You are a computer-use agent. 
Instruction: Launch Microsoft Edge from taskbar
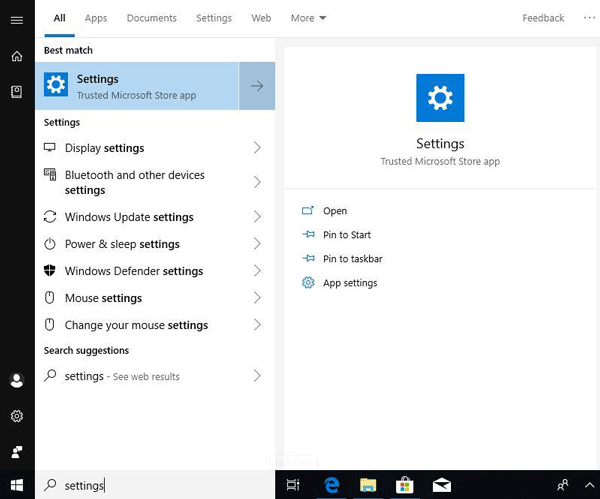(x=331, y=485)
